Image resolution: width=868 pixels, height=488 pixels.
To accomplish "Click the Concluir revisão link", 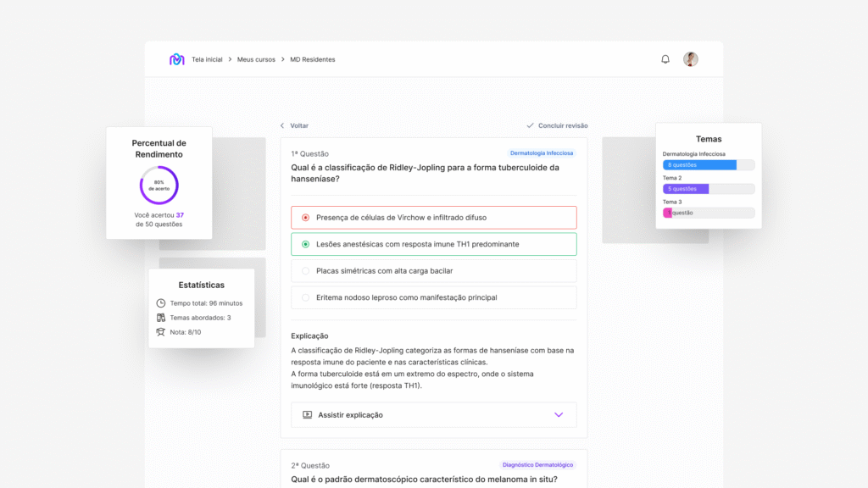I will coord(563,125).
